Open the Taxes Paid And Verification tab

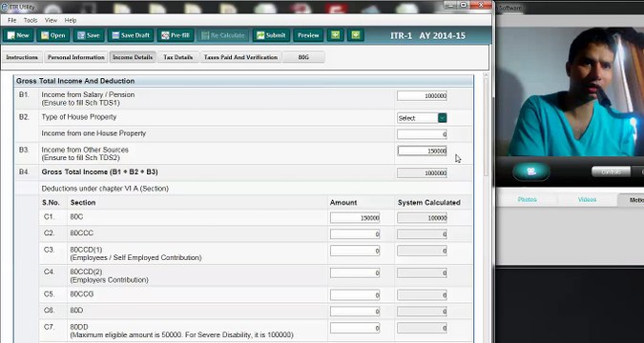pos(240,57)
